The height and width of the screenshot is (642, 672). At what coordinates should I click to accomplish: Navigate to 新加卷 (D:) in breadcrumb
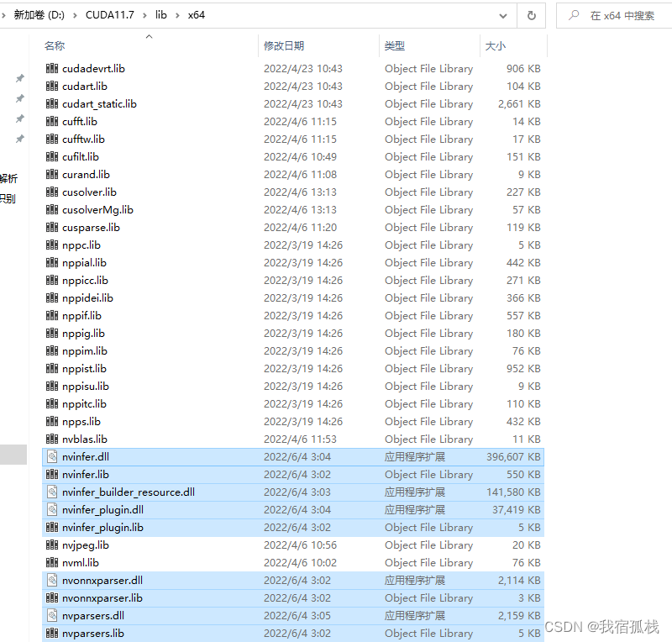(x=39, y=15)
